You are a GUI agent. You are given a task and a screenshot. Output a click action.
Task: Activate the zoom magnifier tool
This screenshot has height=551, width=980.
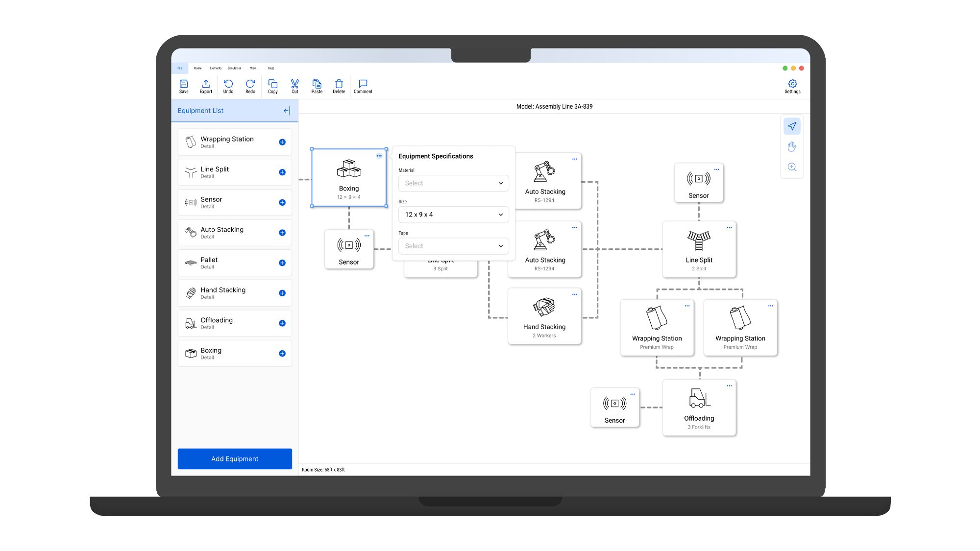792,167
